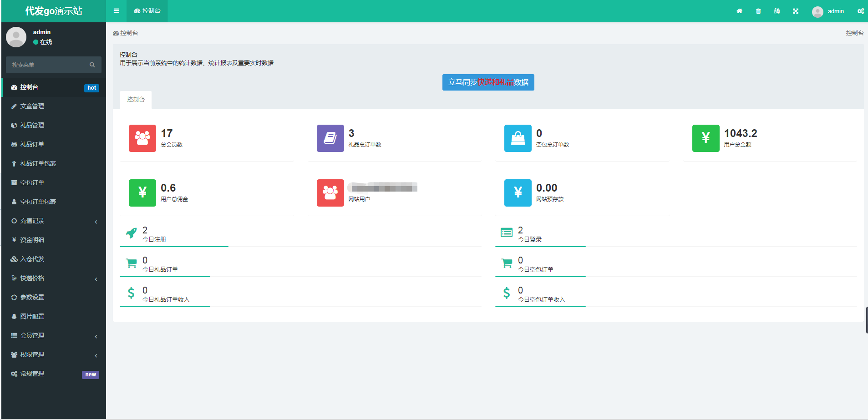Image resolution: width=868 pixels, height=420 pixels.
Task: Click the green 用户总佣金 yen icon
Action: point(142,193)
